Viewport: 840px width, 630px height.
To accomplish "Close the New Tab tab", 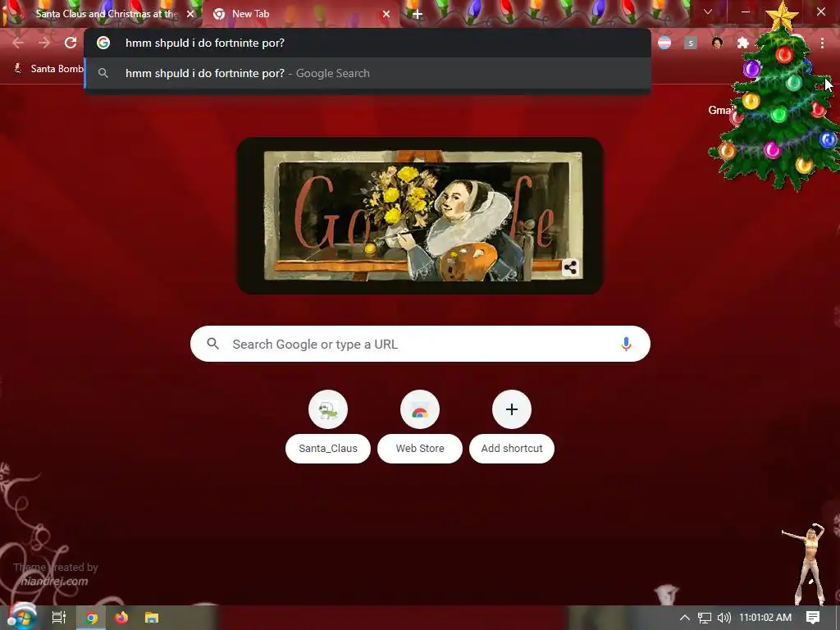I will point(386,14).
